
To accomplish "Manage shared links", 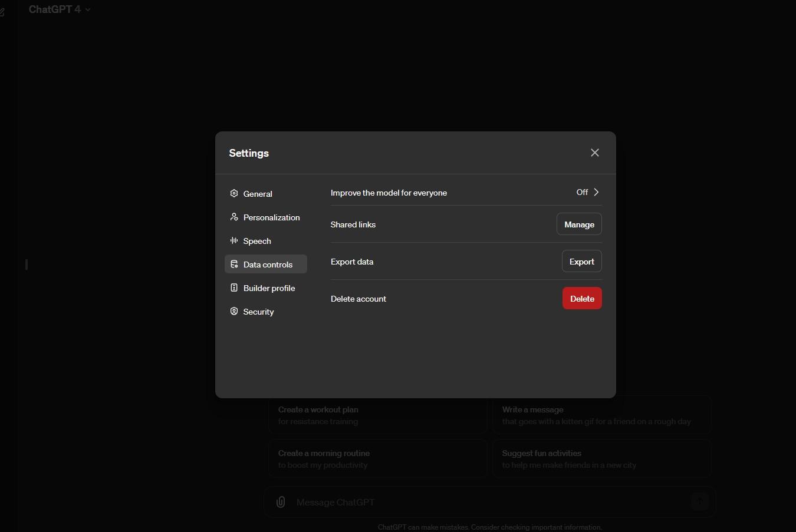I will pos(579,224).
